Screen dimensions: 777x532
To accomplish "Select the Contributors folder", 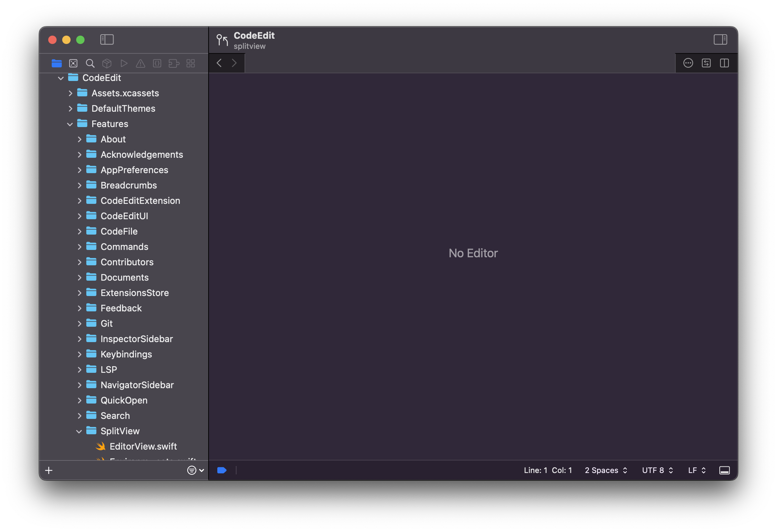I will coord(124,262).
